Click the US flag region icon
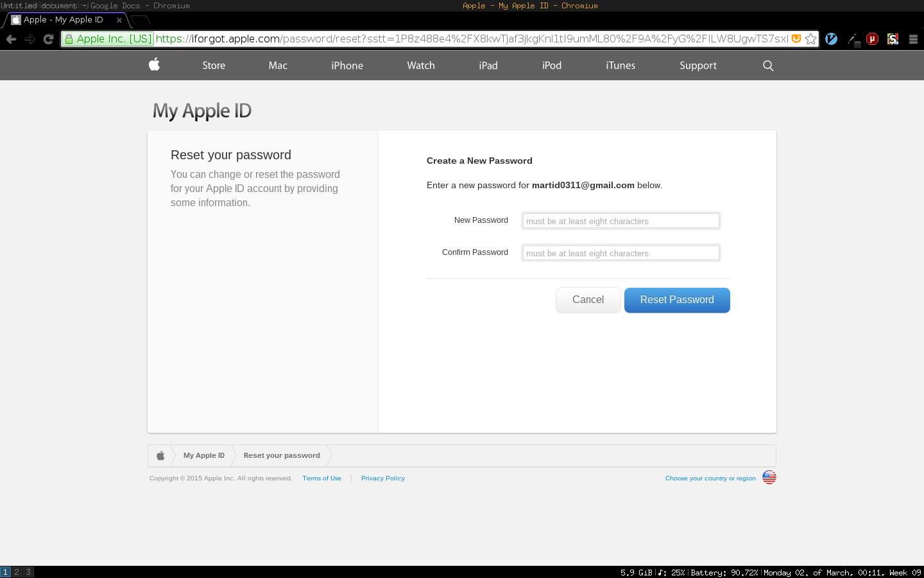The image size is (924, 578). coord(769,477)
